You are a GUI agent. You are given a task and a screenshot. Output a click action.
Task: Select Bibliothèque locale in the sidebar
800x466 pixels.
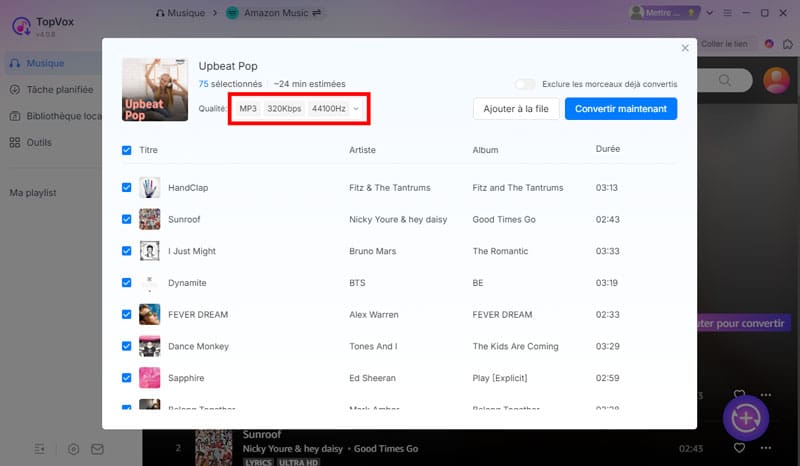53,116
